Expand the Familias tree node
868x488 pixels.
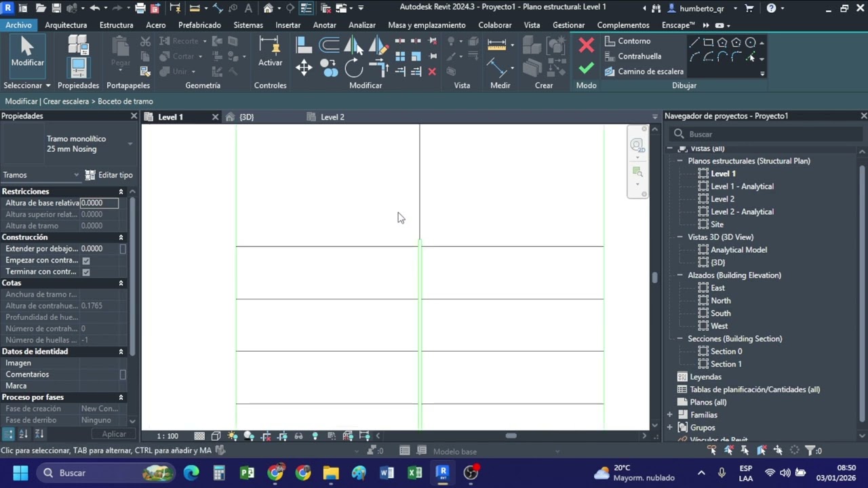click(670, 415)
